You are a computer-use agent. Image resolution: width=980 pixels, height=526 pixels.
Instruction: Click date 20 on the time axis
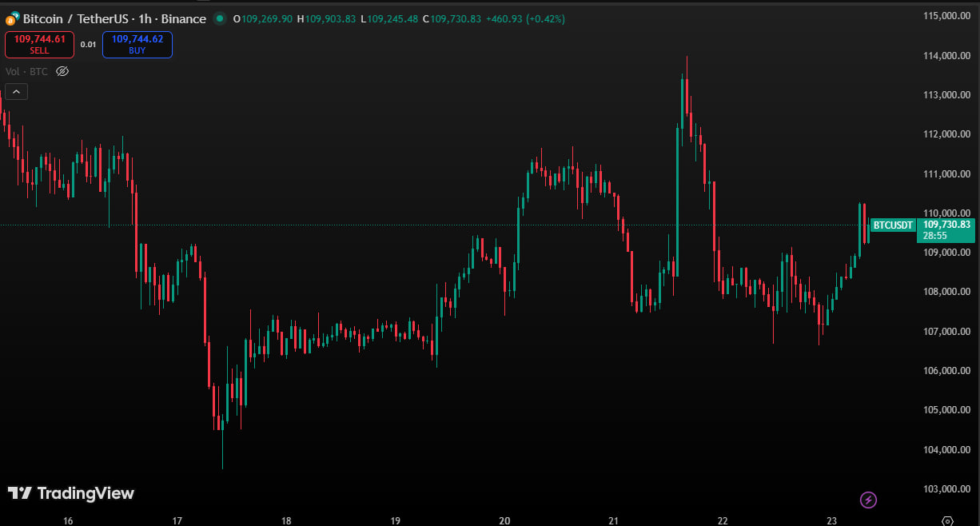point(504,520)
